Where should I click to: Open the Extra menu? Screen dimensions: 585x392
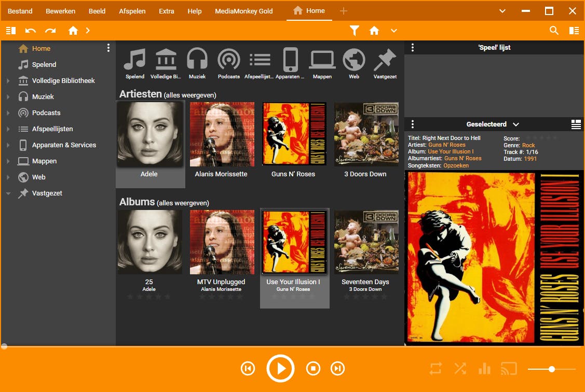click(167, 11)
